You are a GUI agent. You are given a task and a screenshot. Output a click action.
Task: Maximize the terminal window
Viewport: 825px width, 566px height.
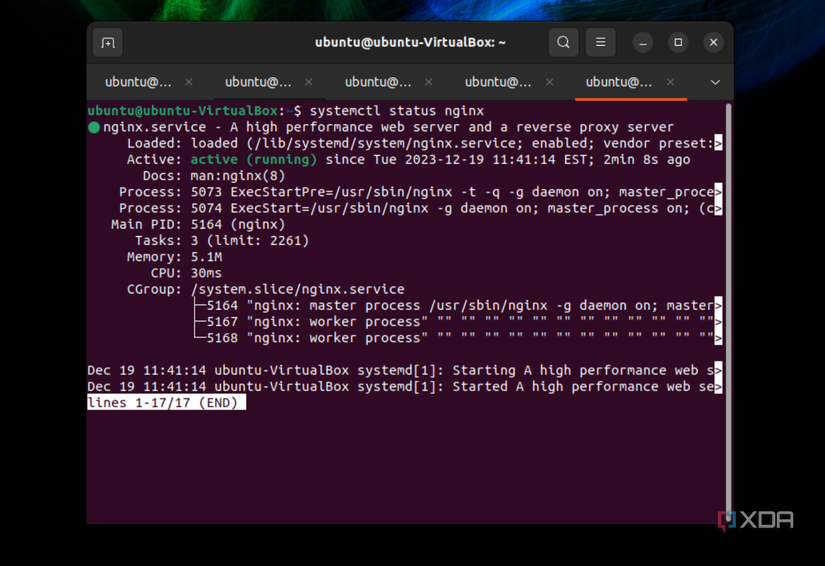[678, 42]
